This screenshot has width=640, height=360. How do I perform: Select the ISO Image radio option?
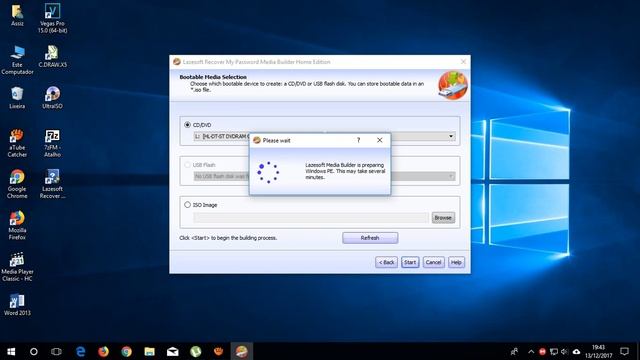click(187, 205)
